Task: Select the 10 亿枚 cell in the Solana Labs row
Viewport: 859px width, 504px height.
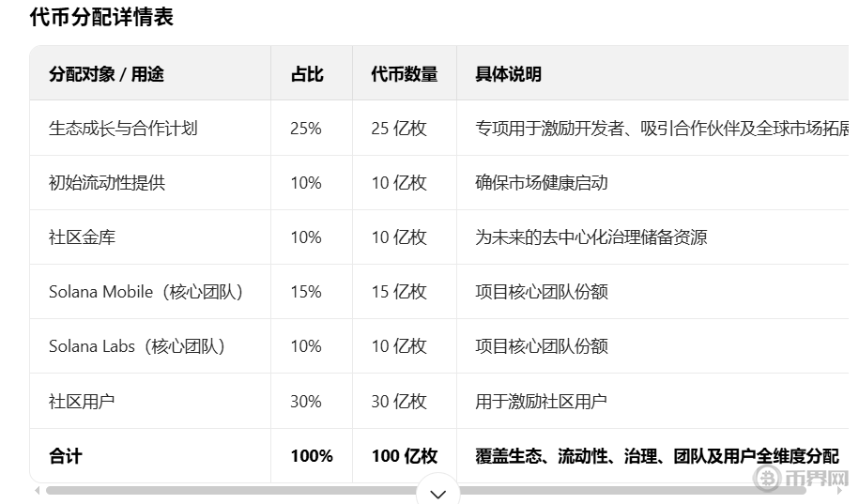Action: tap(399, 346)
